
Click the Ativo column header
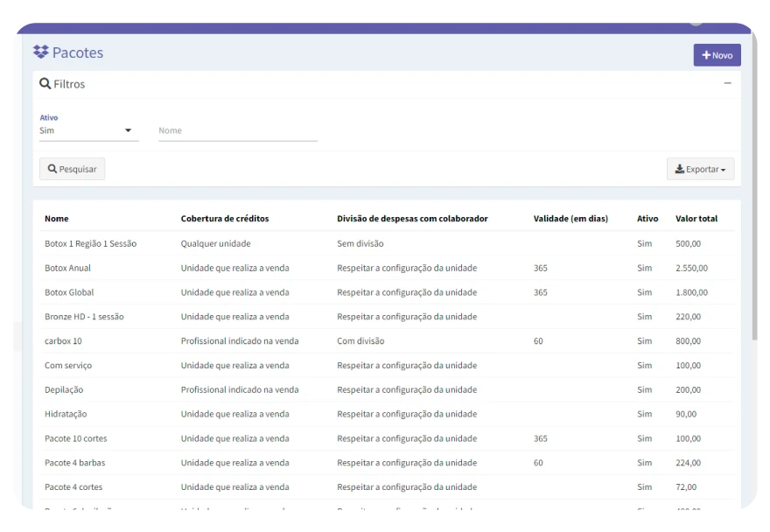click(647, 219)
